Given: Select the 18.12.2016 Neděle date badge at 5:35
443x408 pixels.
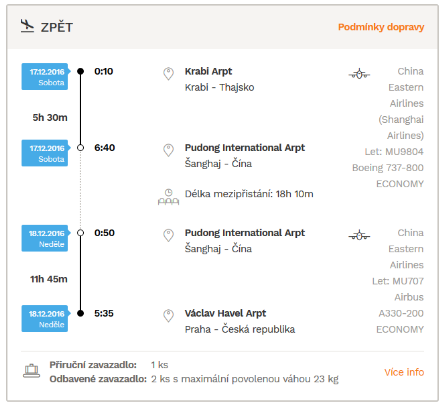Looking at the screenshot, I should [45, 319].
